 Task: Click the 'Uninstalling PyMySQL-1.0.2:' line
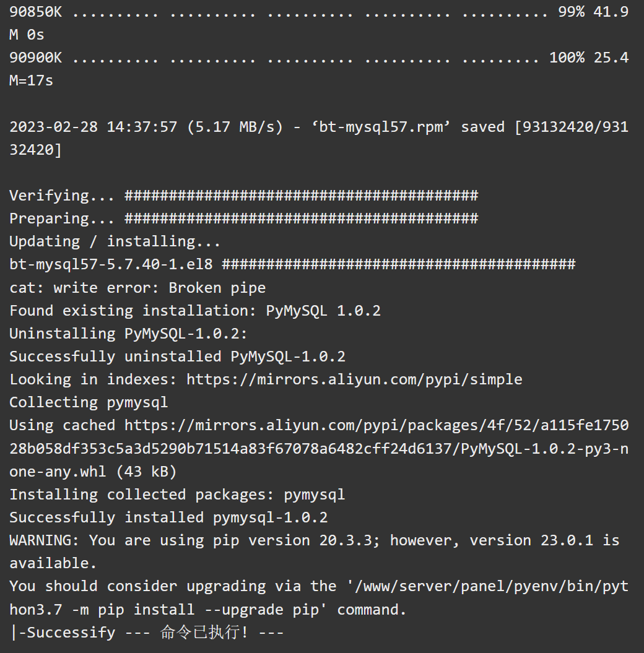pos(128,334)
